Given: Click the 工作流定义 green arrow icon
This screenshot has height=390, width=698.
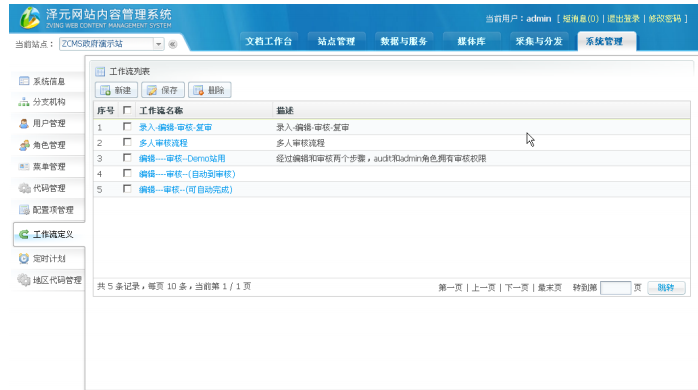Looking at the screenshot, I should point(24,234).
